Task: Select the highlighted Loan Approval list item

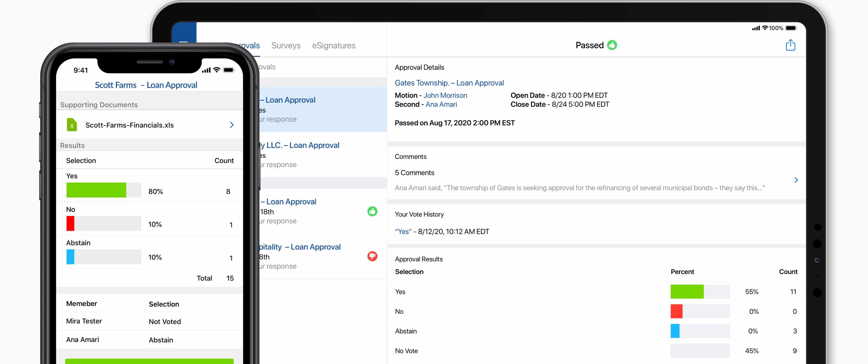Action: tap(323, 110)
